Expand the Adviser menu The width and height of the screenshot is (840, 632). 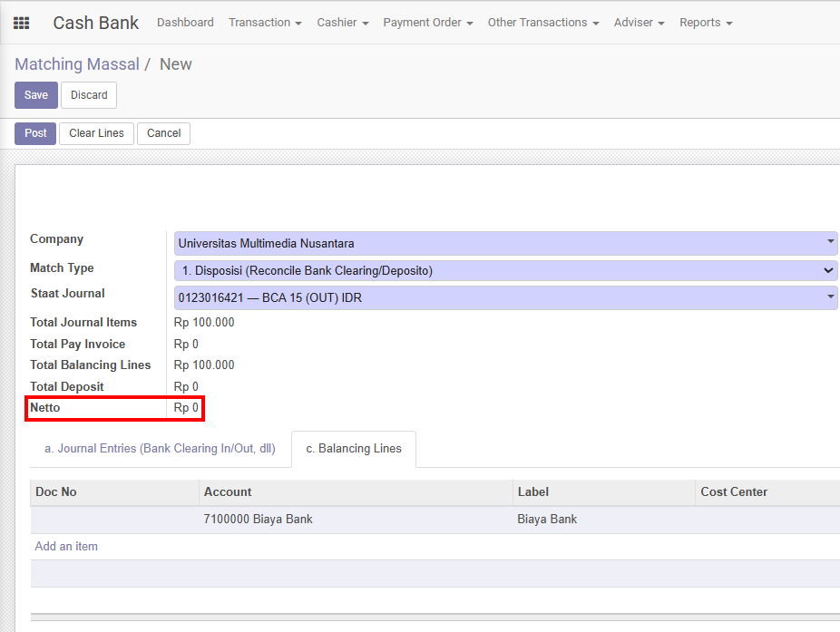[x=639, y=23]
